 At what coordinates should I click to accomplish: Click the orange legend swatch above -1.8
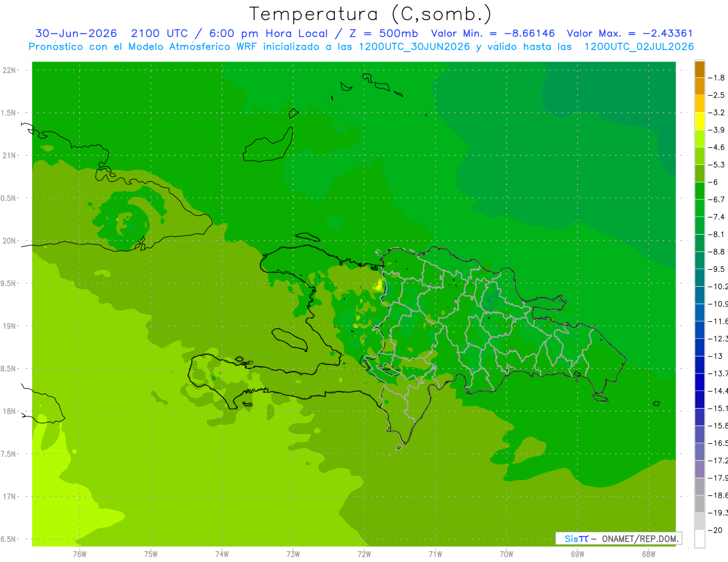[x=700, y=69]
